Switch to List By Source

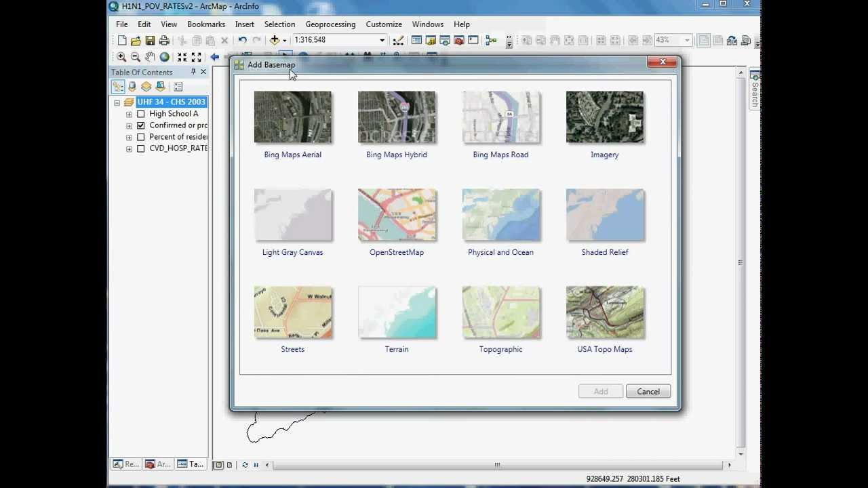click(x=132, y=87)
